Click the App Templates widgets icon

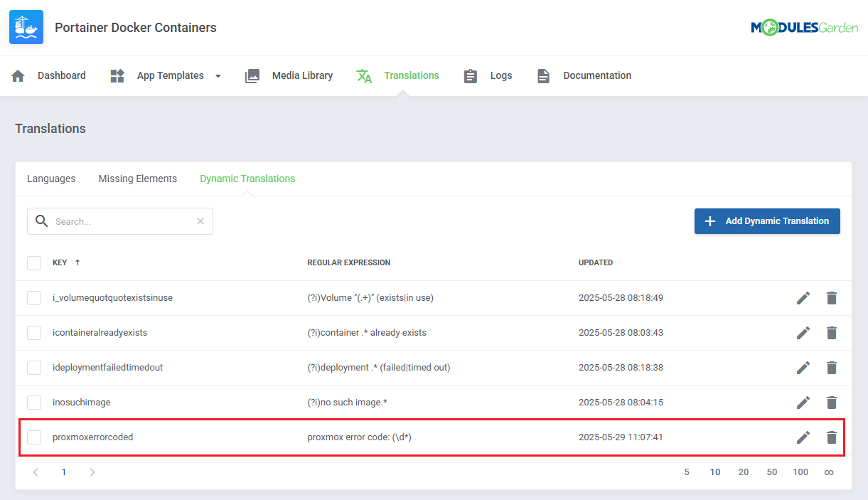117,76
